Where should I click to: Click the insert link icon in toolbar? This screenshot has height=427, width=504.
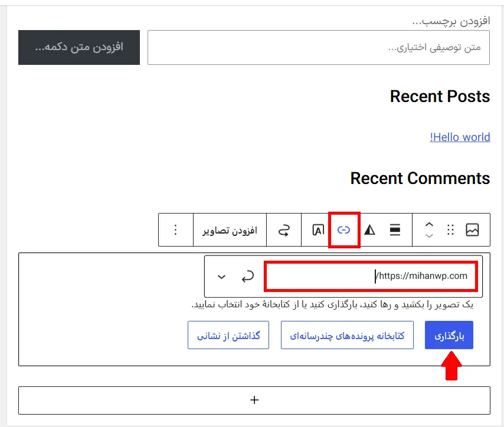(343, 230)
